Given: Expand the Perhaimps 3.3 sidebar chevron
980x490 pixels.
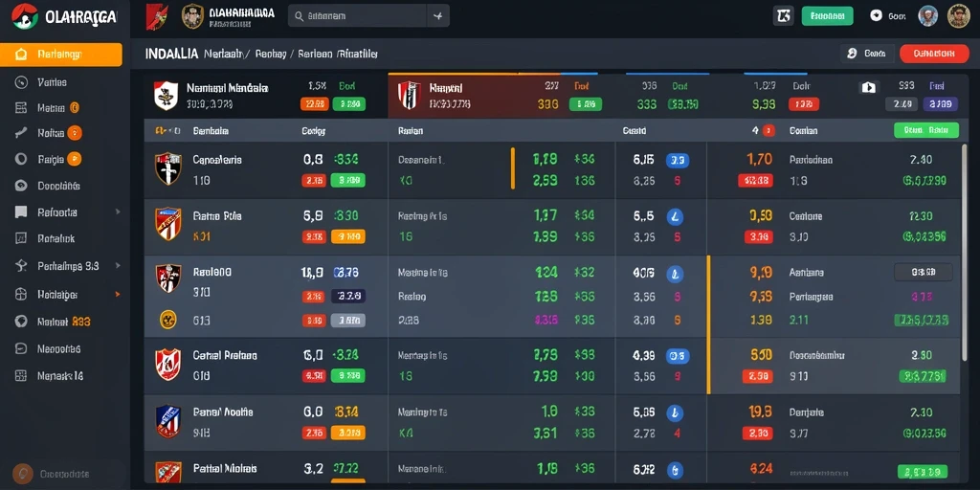Looking at the screenshot, I should click(x=118, y=266).
